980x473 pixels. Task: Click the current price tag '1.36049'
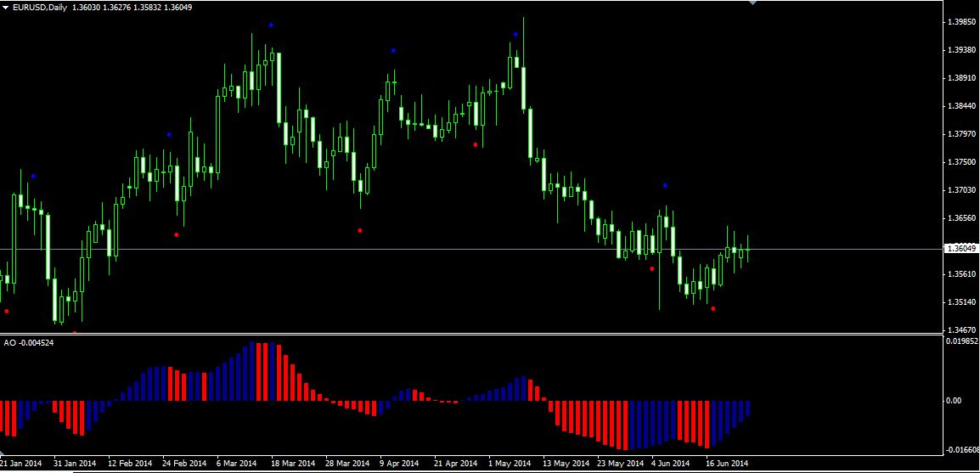pos(961,249)
